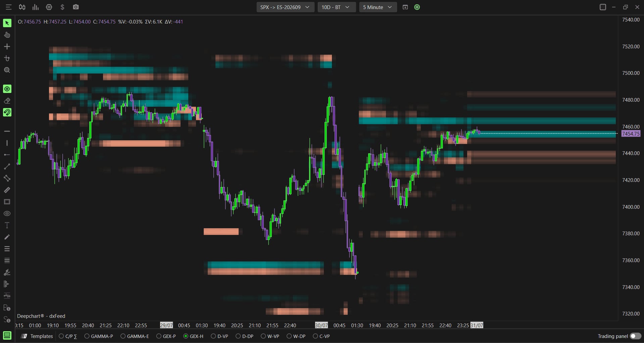Click the dollar sign icon
This screenshot has width=644, height=343.
point(62,7)
